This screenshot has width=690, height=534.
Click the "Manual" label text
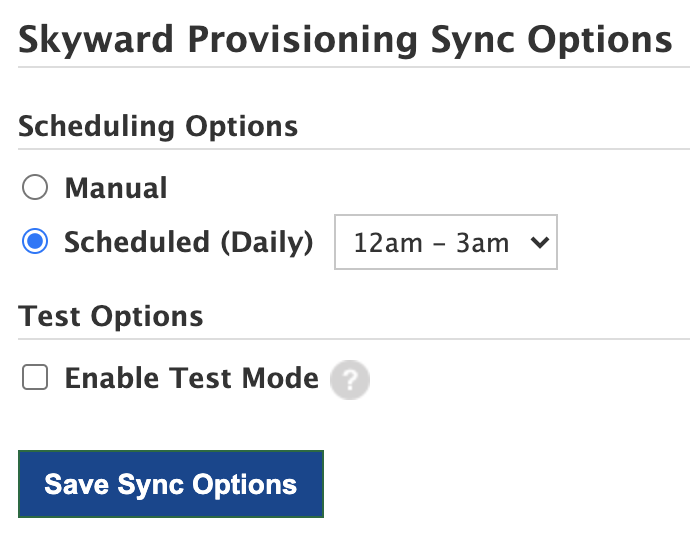pyautogui.click(x=116, y=188)
